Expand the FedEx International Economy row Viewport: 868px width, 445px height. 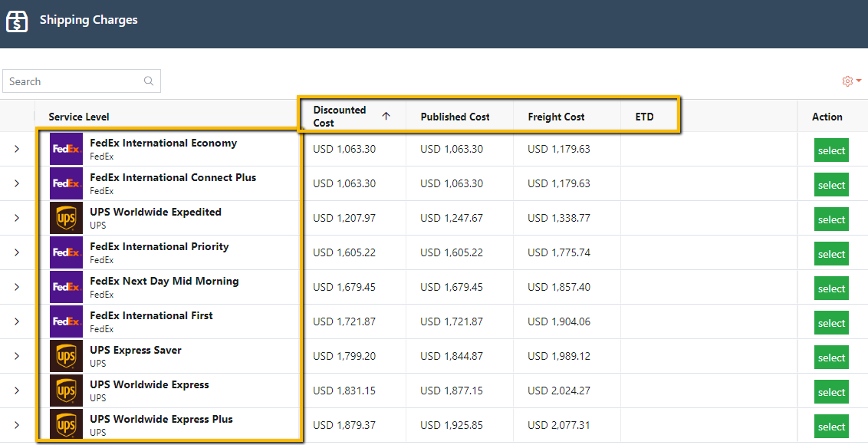coord(17,149)
